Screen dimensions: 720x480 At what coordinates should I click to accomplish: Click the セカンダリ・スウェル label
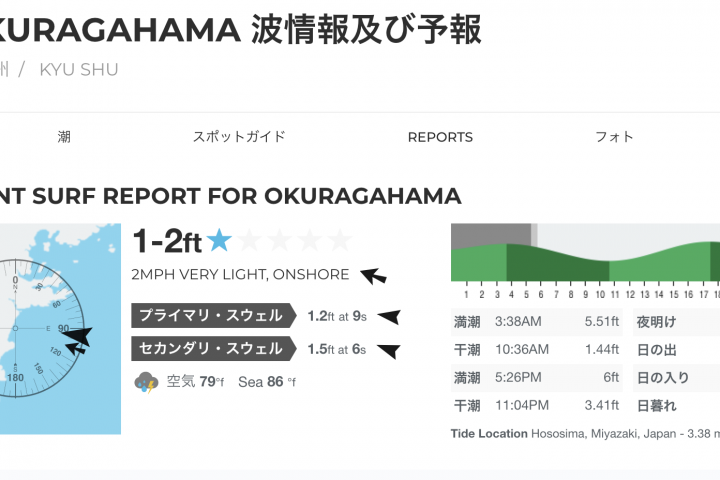(x=211, y=349)
